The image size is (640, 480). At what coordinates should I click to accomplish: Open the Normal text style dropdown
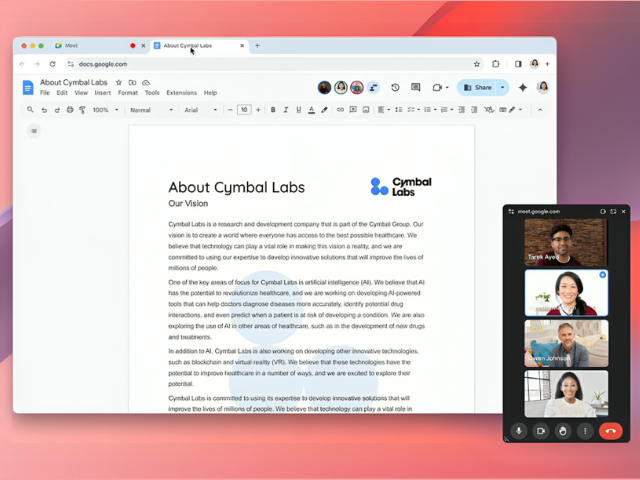point(151,110)
